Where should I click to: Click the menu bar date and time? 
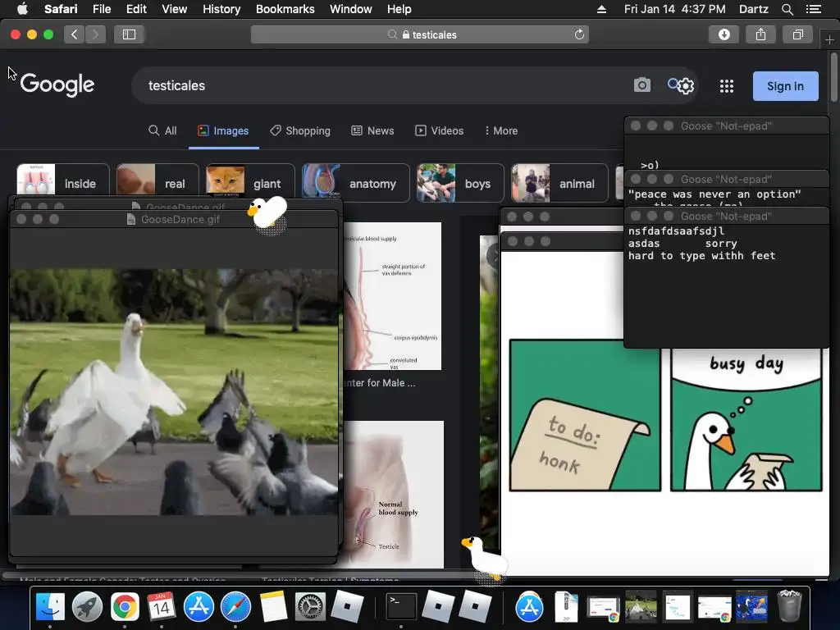674,9
